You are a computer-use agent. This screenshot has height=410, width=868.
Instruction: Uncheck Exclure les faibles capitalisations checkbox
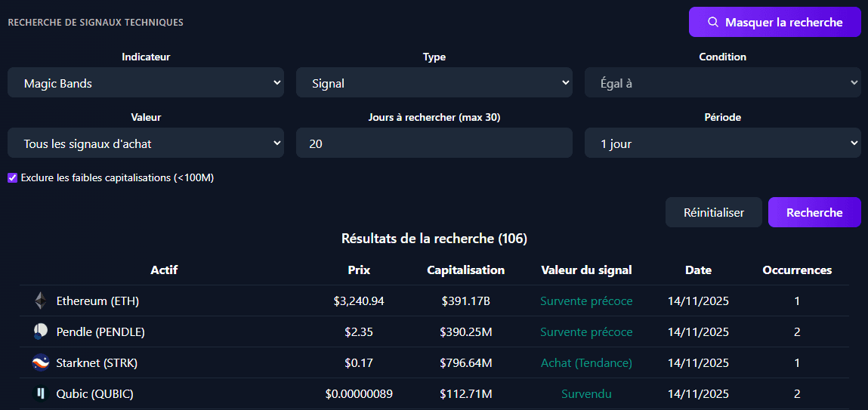[x=12, y=177]
